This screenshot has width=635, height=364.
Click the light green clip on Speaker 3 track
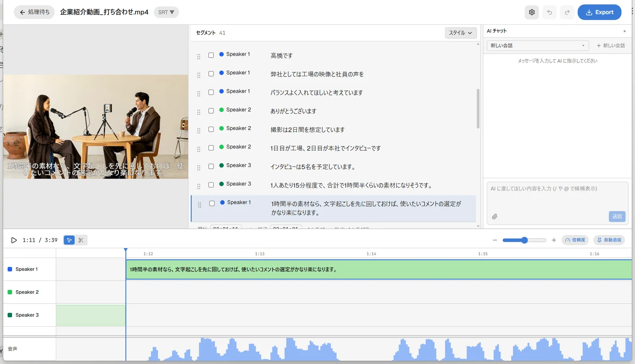pos(90,315)
